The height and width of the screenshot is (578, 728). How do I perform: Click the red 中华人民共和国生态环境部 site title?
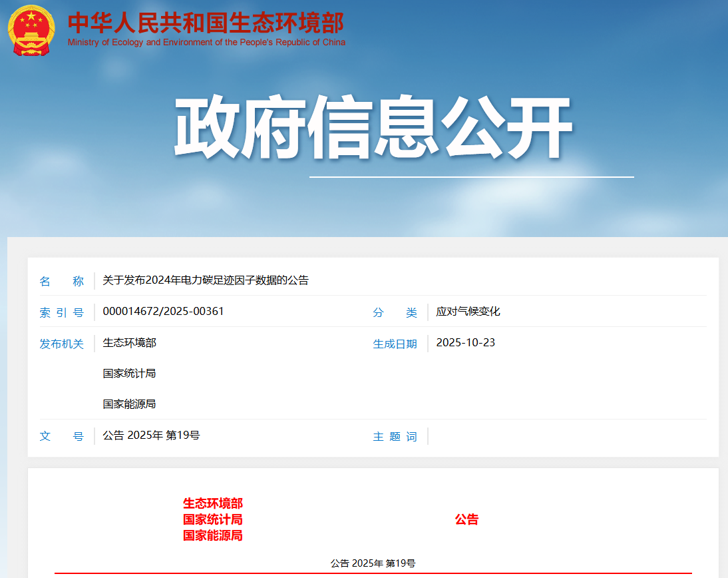tap(206, 23)
